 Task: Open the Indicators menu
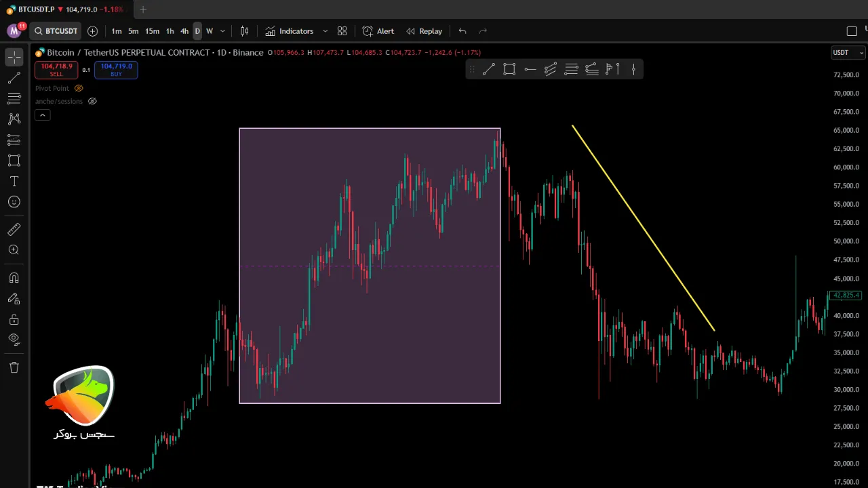[x=290, y=31]
